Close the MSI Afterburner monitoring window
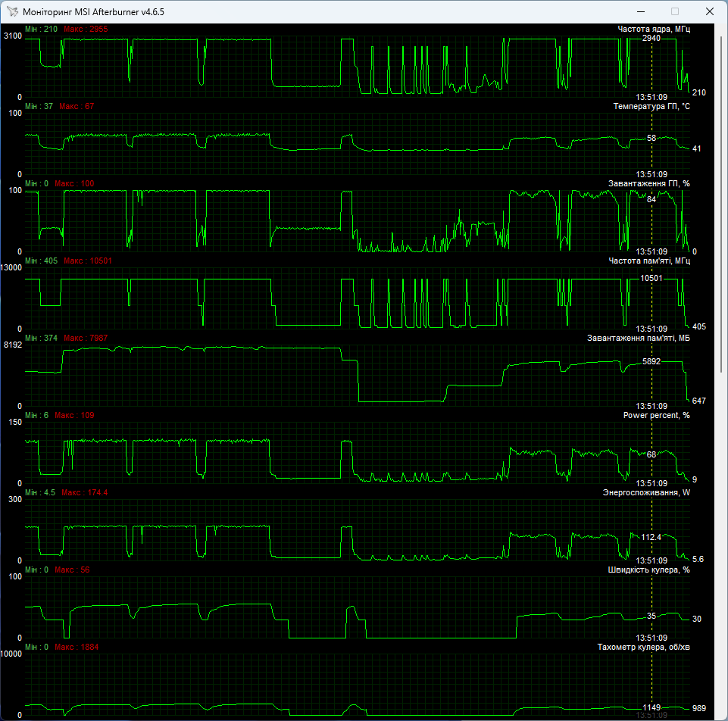The image size is (728, 721). [709, 11]
